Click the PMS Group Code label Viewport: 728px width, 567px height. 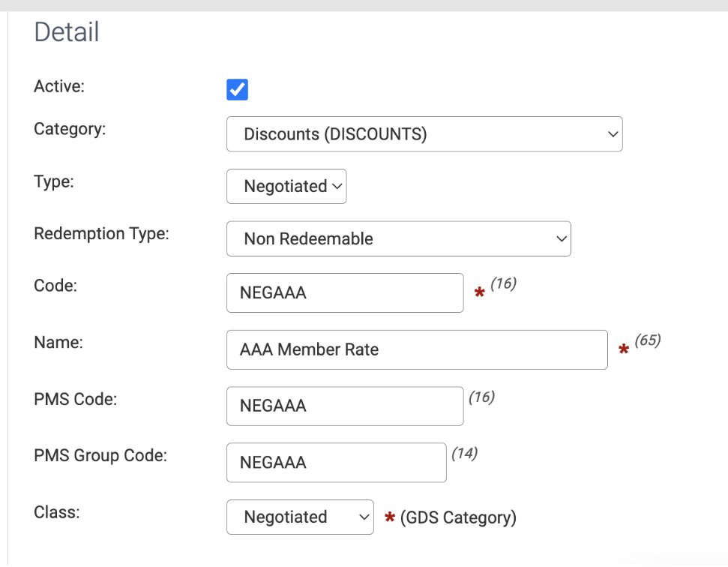100,455
